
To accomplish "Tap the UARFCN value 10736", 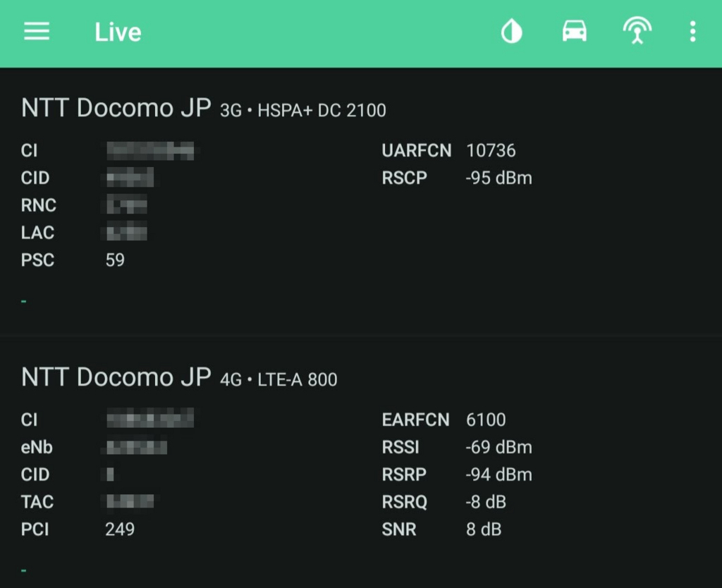I will point(491,151).
